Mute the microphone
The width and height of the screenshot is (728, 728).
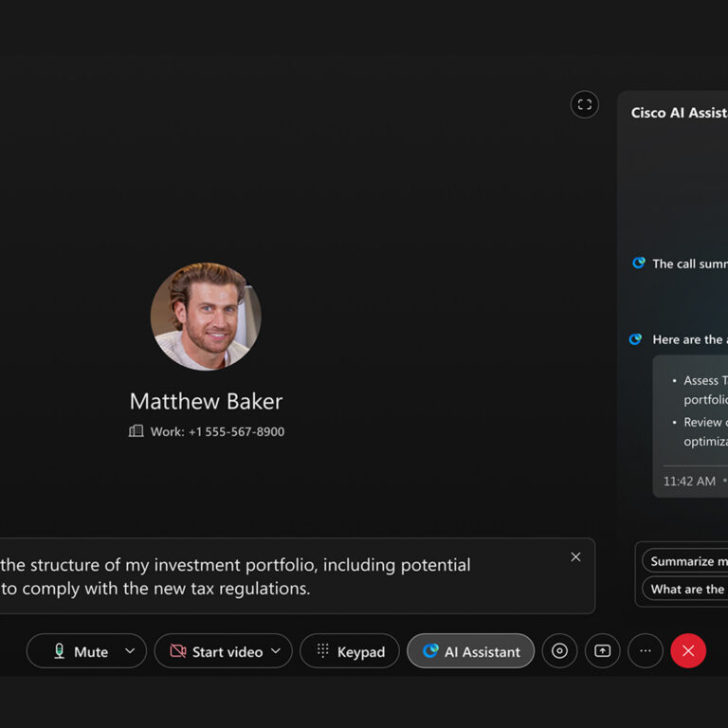tap(80, 651)
